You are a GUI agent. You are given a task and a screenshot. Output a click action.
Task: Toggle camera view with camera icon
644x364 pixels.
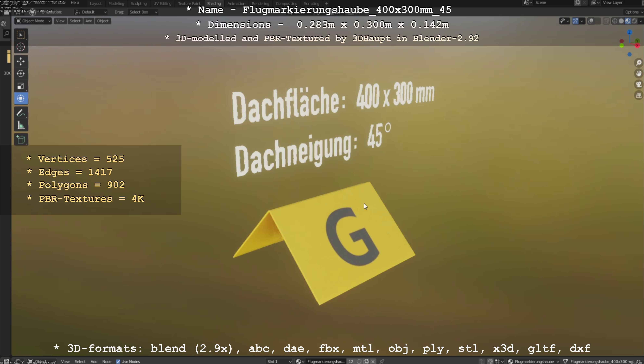(x=639, y=84)
